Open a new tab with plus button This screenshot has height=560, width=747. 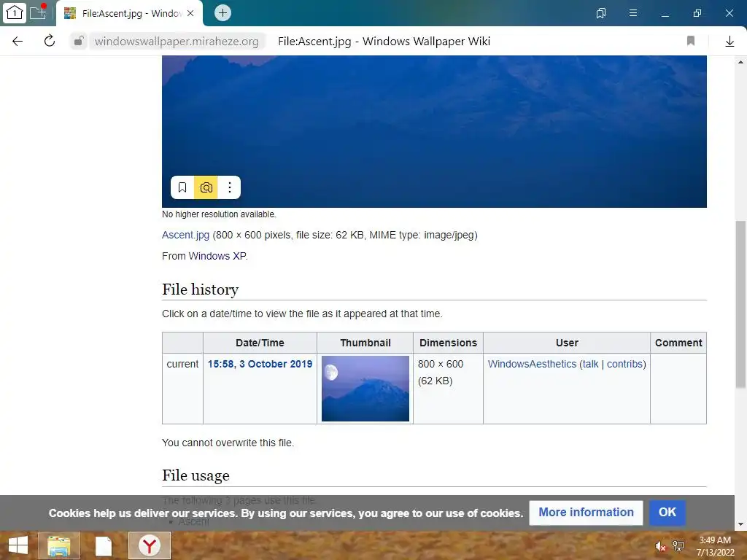pyautogui.click(x=222, y=13)
